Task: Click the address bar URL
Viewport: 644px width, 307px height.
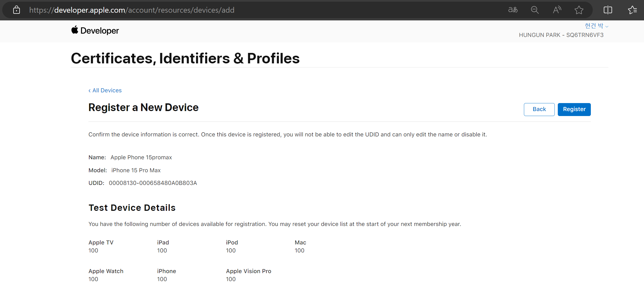Action: point(132,10)
